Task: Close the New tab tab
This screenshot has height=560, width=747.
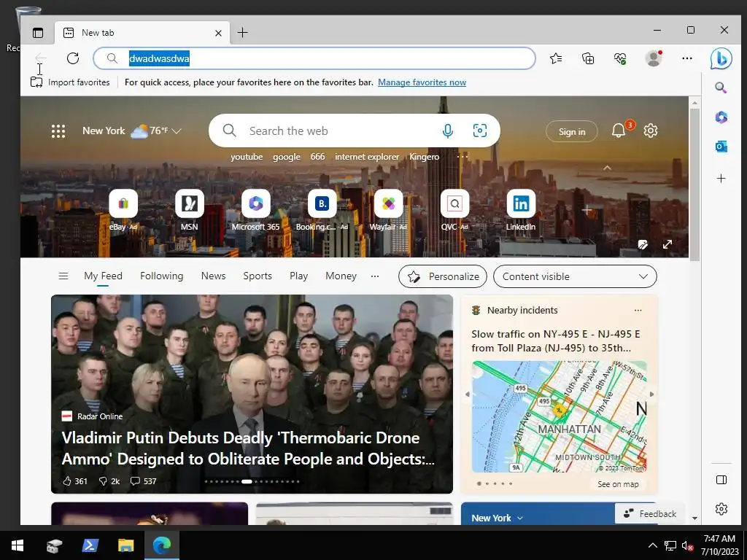Action: pos(218,33)
